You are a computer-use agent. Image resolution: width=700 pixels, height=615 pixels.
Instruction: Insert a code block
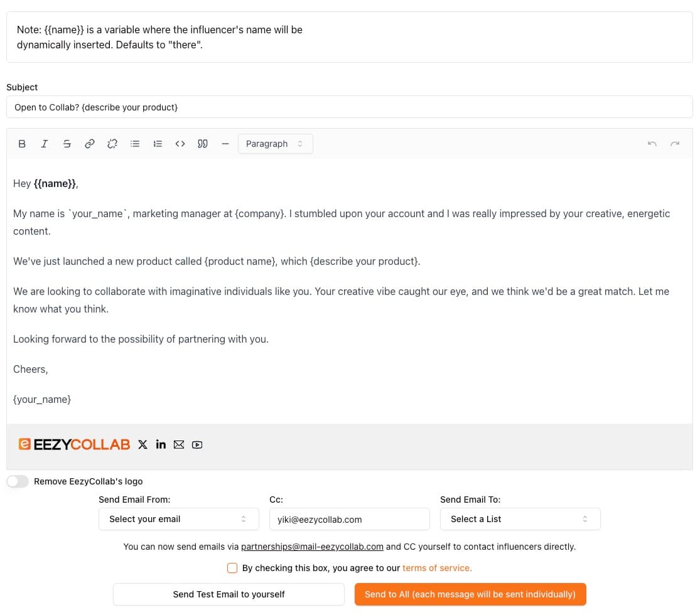[x=180, y=144]
